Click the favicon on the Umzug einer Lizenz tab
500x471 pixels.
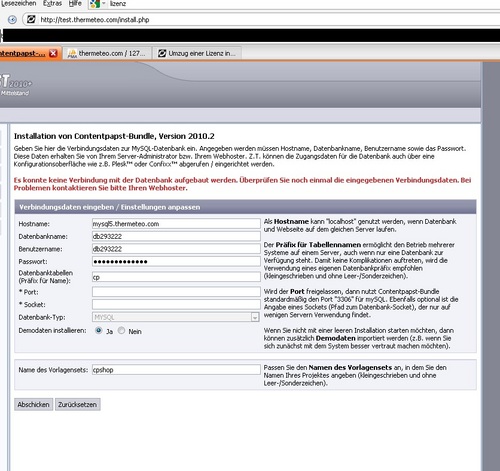click(162, 53)
